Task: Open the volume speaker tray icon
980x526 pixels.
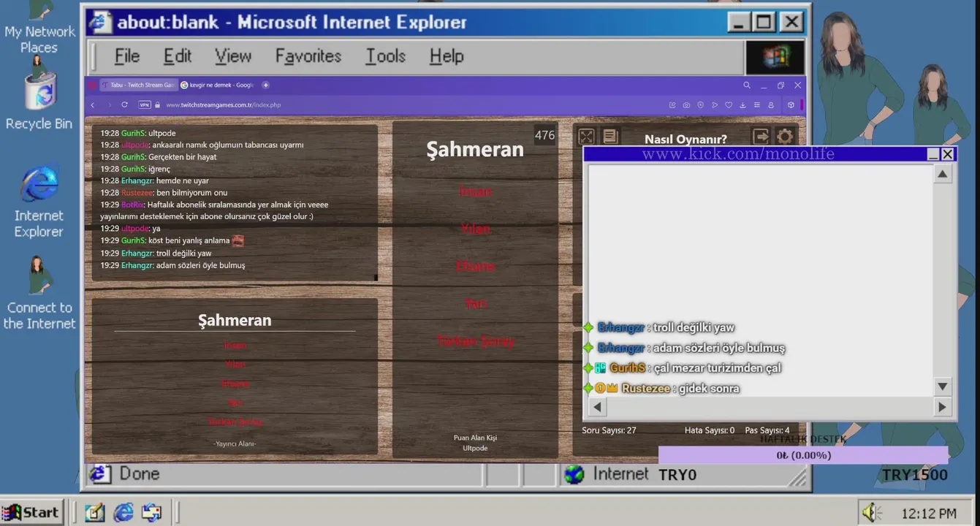Action: tap(872, 513)
